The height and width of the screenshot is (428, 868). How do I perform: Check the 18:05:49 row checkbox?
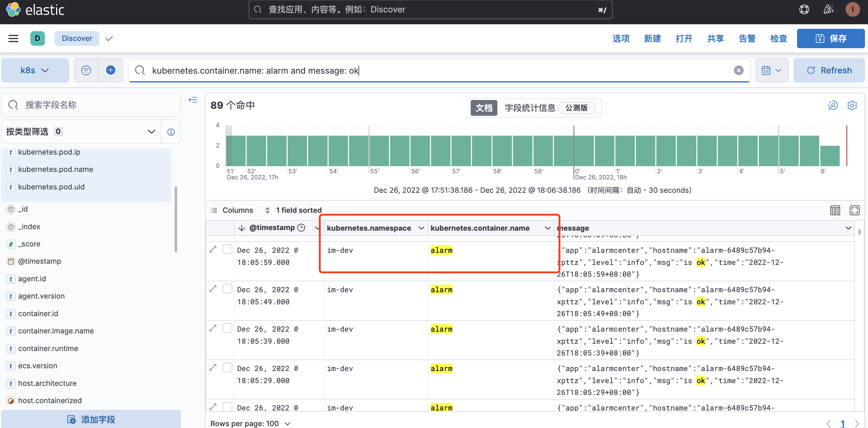pyautogui.click(x=227, y=289)
